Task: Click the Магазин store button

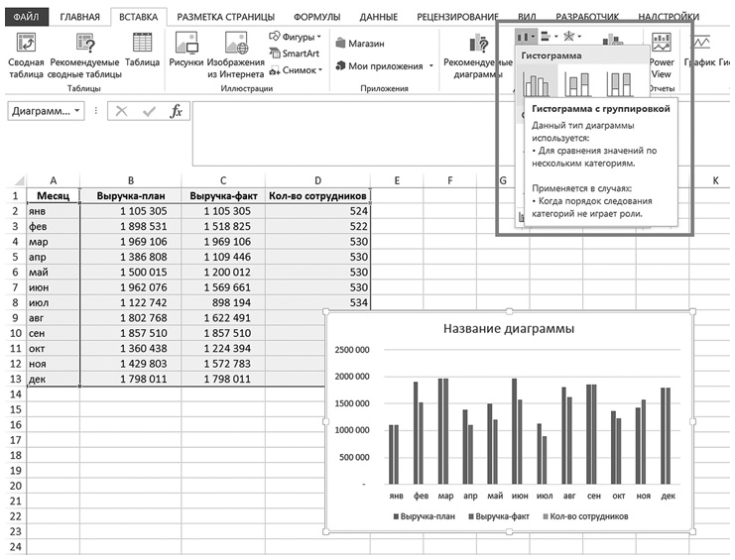Action: click(360, 44)
